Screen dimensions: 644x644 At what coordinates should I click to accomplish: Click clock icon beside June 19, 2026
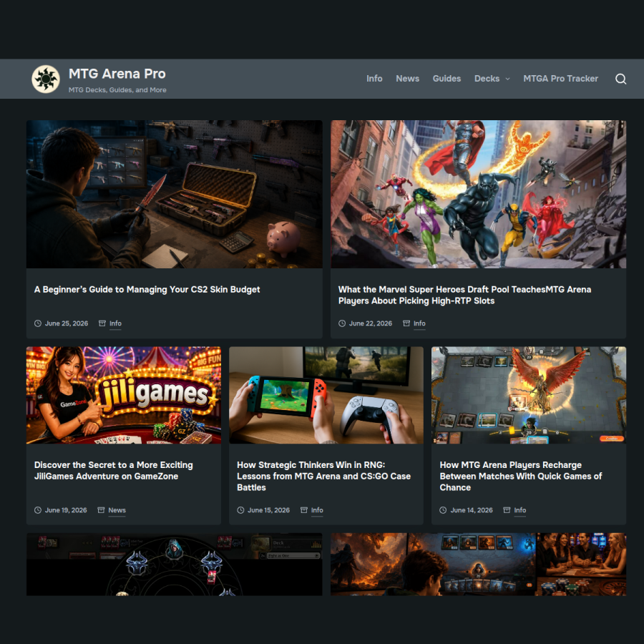click(38, 510)
